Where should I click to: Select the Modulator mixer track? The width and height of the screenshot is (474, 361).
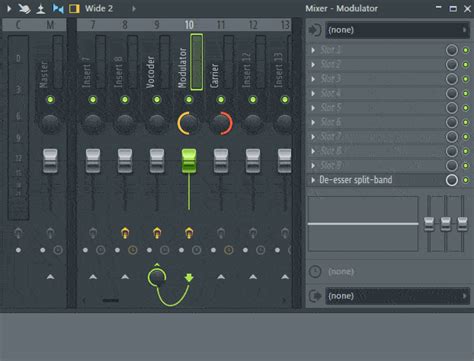183,68
